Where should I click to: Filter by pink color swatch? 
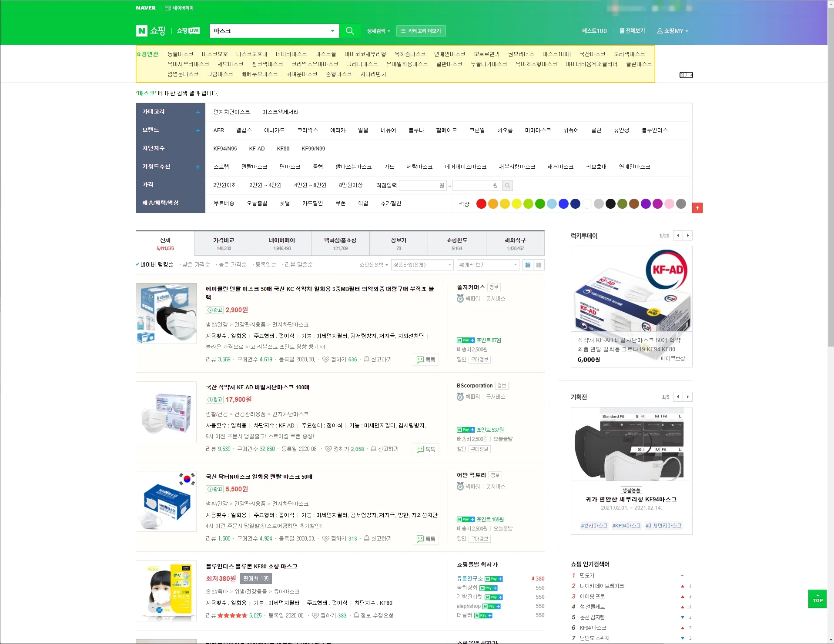[x=669, y=204]
